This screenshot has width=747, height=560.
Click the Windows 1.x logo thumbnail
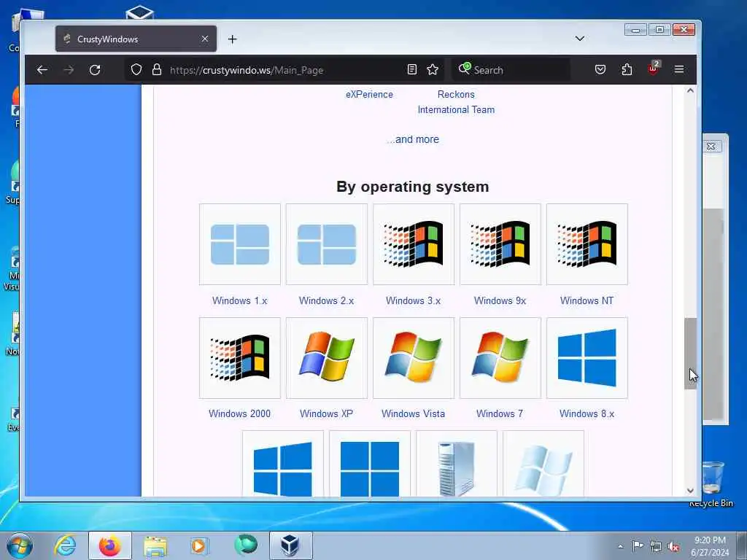239,244
